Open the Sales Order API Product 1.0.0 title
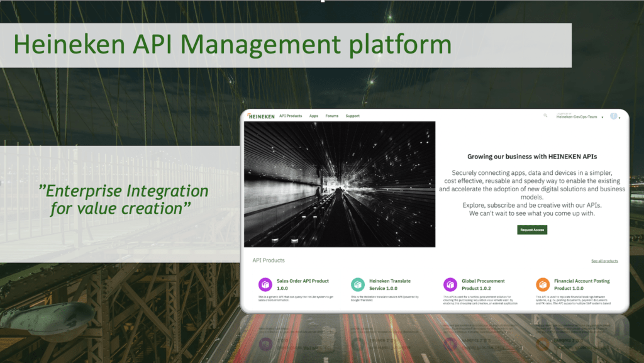 [x=303, y=284]
